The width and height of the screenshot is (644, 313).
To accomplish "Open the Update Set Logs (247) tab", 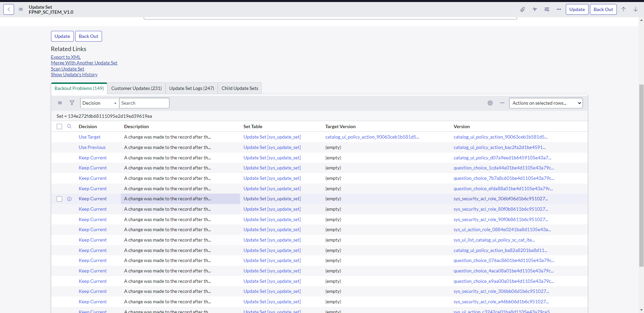I will pyautogui.click(x=192, y=88).
